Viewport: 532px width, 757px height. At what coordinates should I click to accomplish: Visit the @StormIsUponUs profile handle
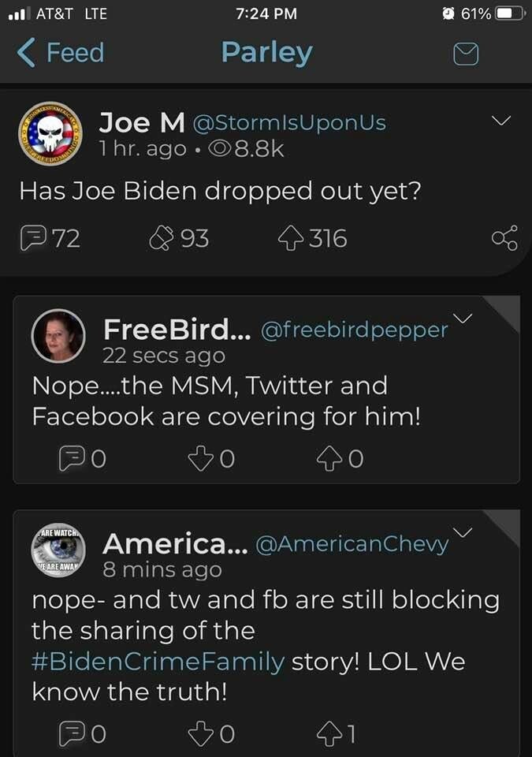click(x=289, y=122)
